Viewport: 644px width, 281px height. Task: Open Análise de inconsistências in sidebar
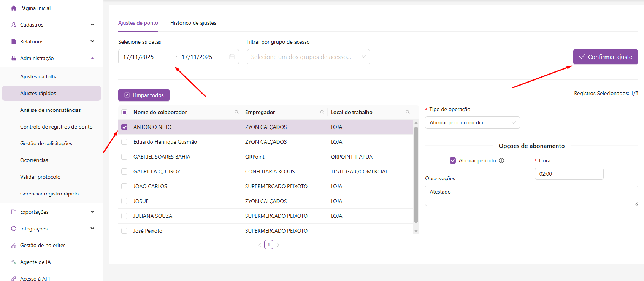point(51,110)
